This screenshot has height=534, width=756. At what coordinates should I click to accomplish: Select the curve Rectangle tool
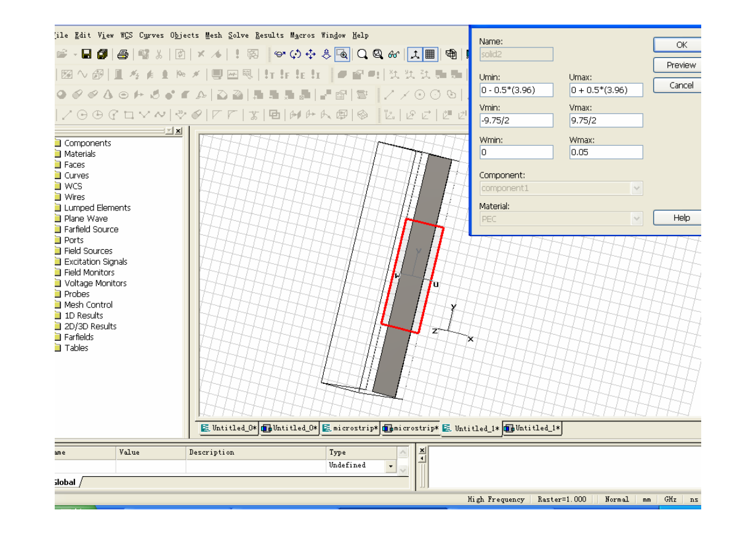click(129, 114)
